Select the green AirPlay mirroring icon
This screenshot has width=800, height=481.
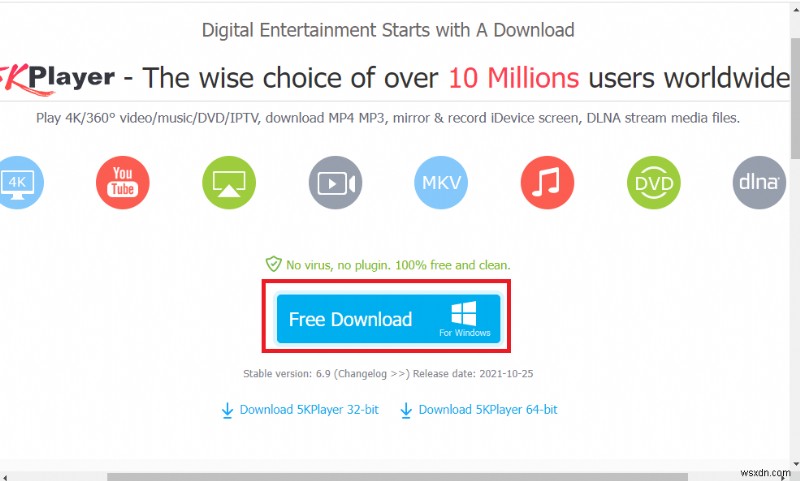[x=229, y=183]
